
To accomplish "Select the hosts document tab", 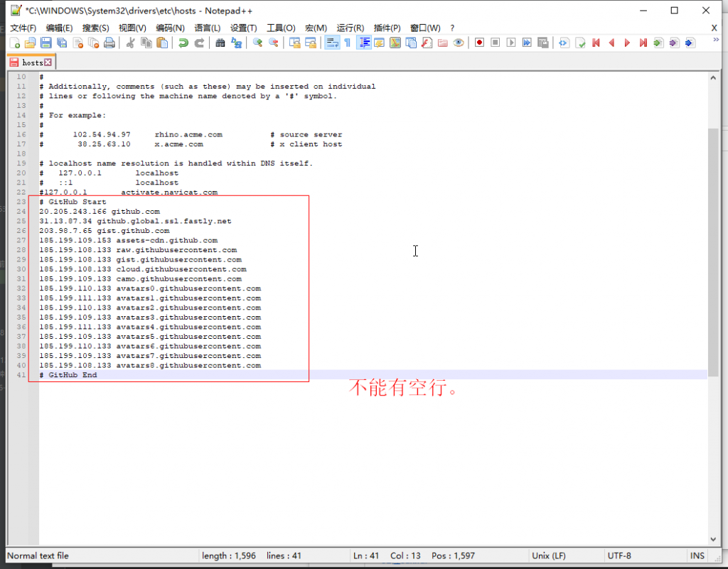I will pyautogui.click(x=31, y=63).
